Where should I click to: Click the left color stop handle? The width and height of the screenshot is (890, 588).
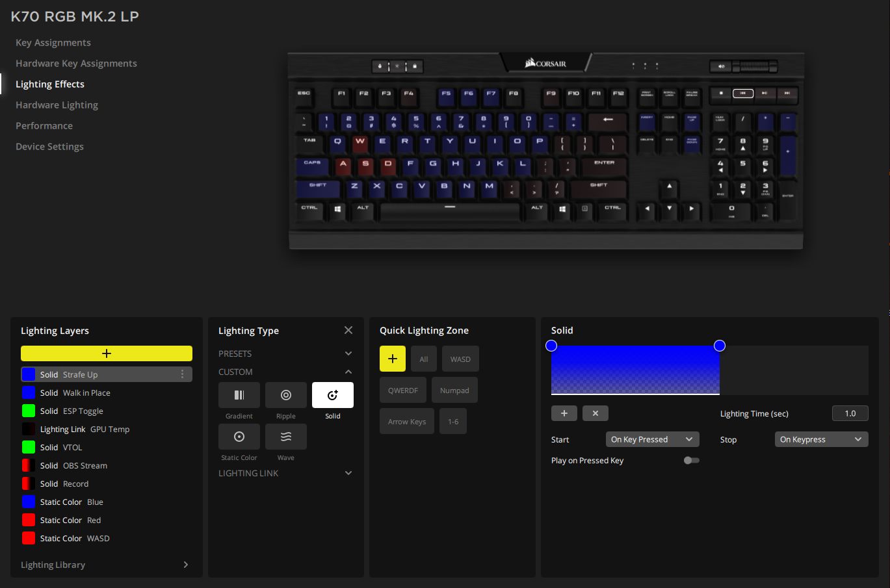(x=551, y=346)
